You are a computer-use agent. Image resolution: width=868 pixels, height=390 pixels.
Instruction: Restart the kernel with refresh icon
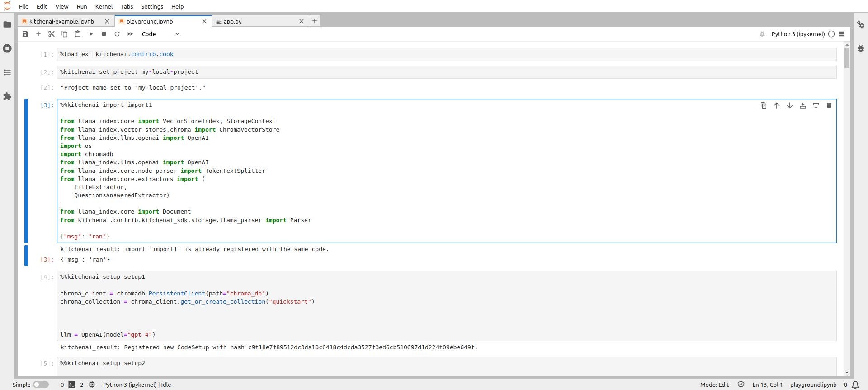click(x=117, y=34)
